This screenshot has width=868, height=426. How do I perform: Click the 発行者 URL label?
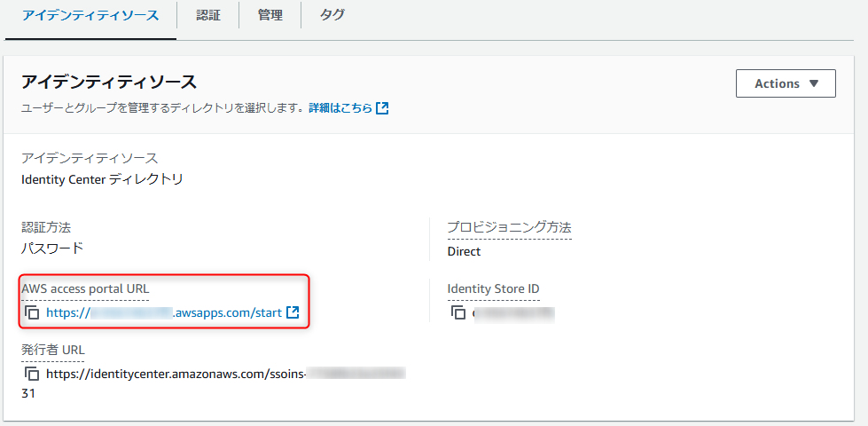(x=53, y=350)
